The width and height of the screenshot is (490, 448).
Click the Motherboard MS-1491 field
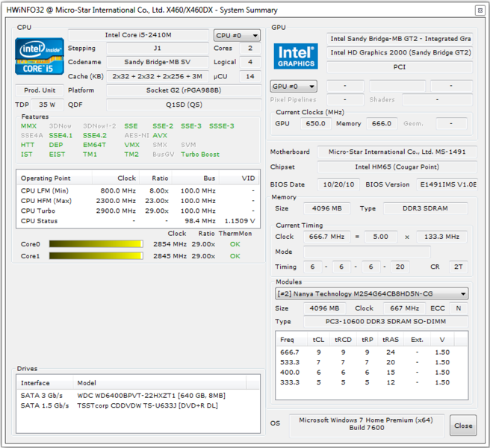397,152
